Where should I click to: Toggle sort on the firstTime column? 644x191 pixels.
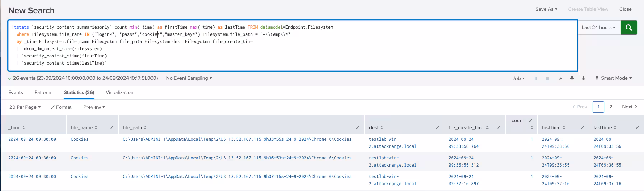coord(553,127)
